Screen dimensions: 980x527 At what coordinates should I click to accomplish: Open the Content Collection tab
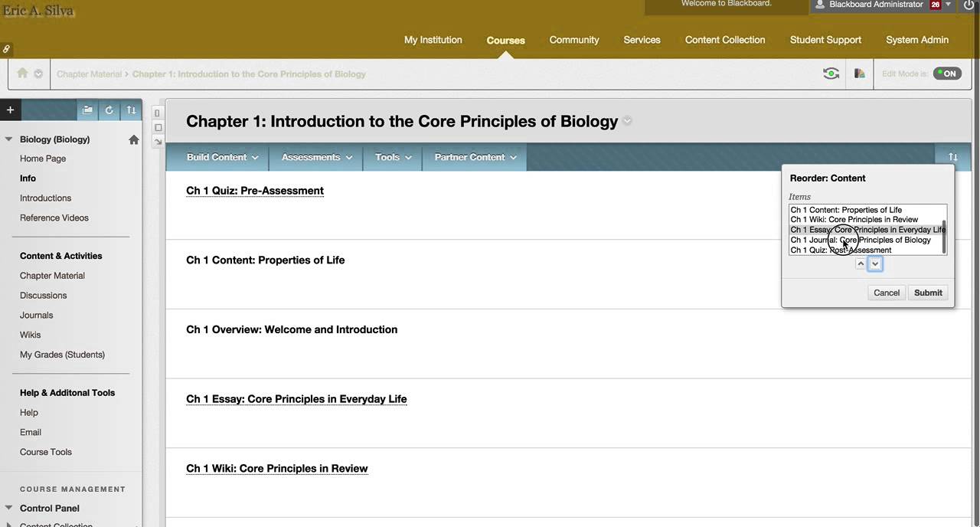click(x=724, y=40)
